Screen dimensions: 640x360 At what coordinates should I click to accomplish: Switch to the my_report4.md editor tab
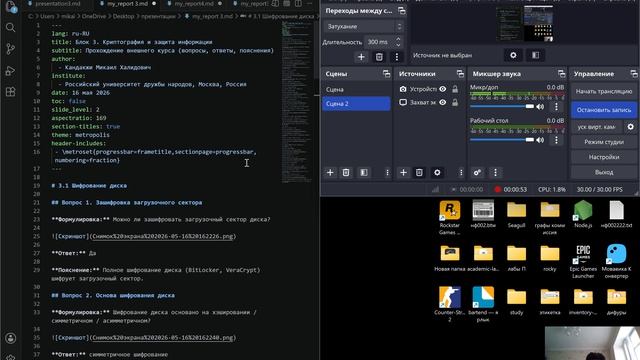tap(194, 4)
